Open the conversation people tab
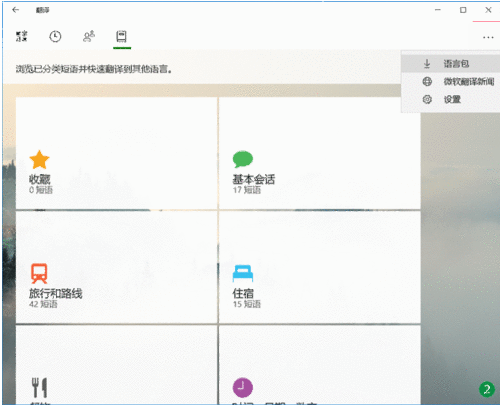This screenshot has height=406, width=500. coord(89,36)
